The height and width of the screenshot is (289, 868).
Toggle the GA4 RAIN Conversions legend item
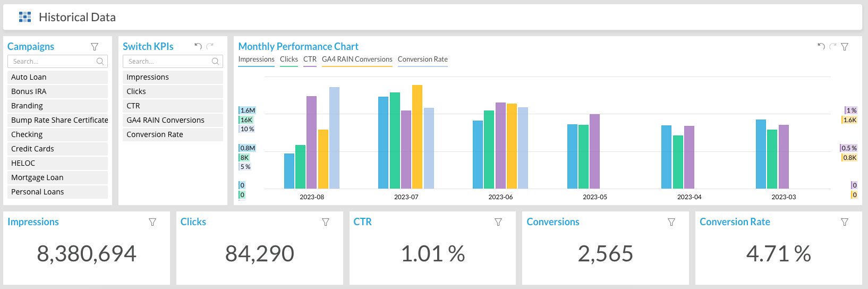coord(357,59)
